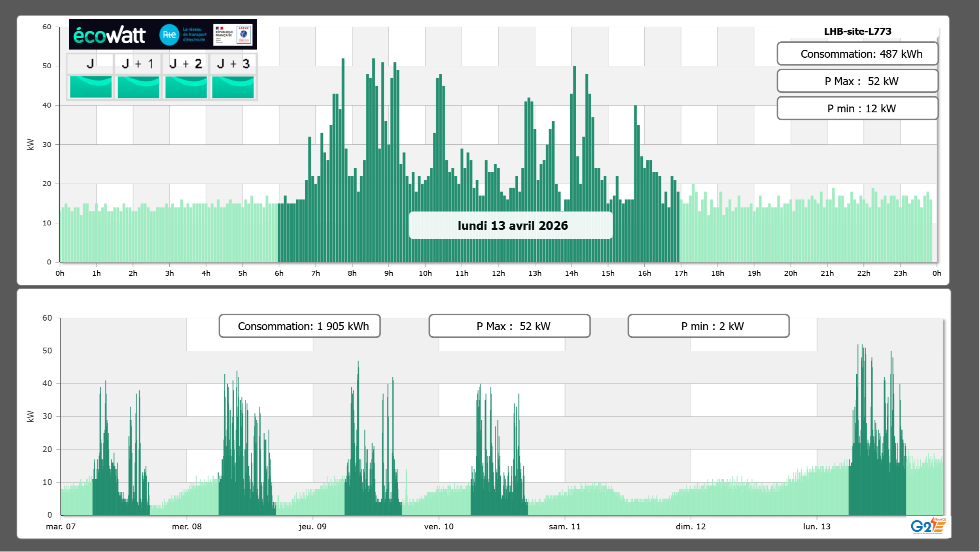Click the green wave icon under J + 3
980x552 pixels.
[x=233, y=87]
